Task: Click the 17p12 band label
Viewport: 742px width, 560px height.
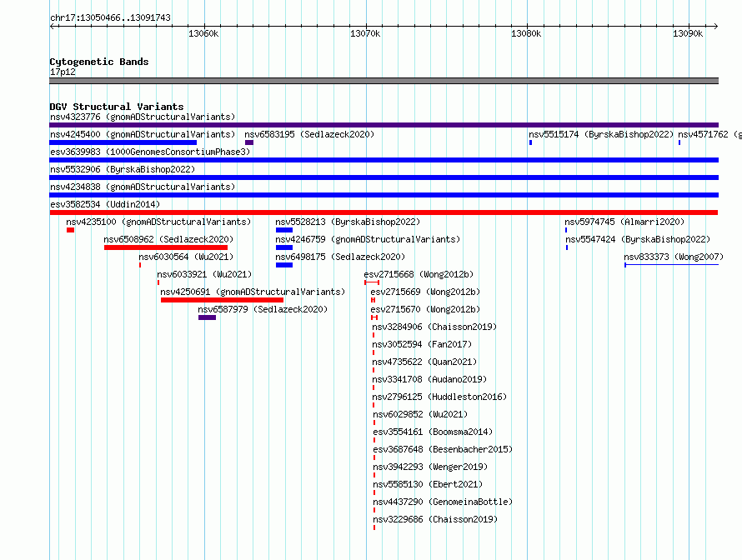Action: (x=63, y=72)
